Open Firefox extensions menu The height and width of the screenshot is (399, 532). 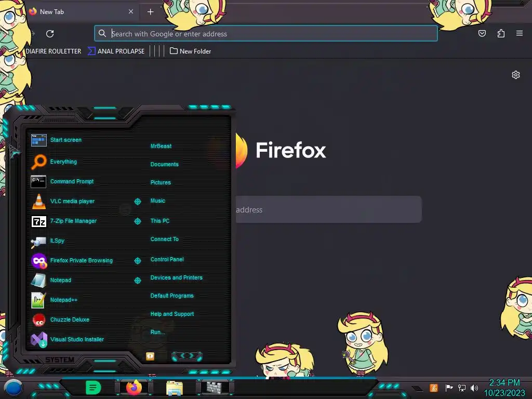pyautogui.click(x=501, y=33)
